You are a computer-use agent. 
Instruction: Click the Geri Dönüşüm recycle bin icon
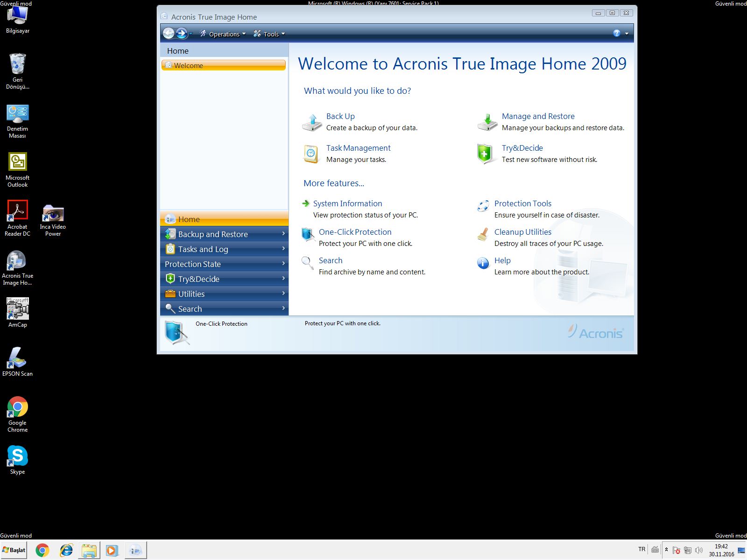point(18,71)
